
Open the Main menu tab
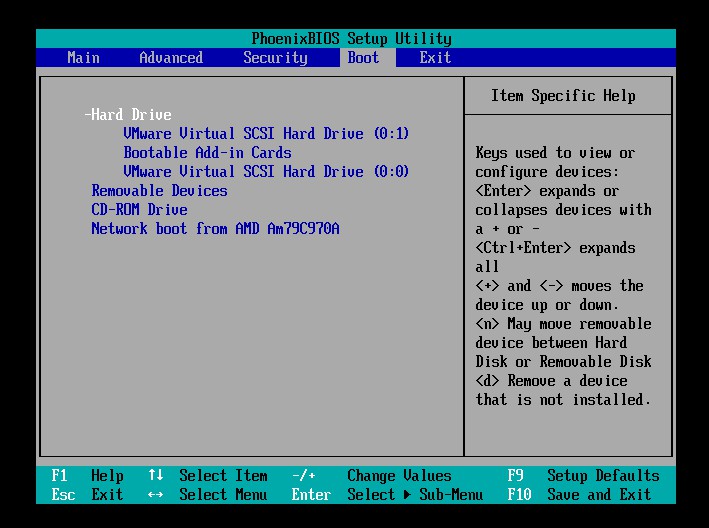pyautogui.click(x=84, y=58)
